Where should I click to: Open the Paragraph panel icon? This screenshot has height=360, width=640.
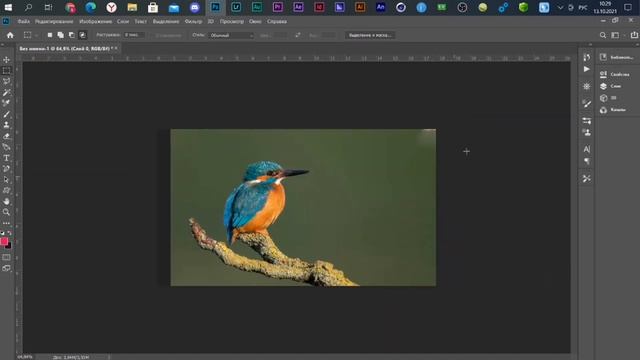(x=587, y=161)
